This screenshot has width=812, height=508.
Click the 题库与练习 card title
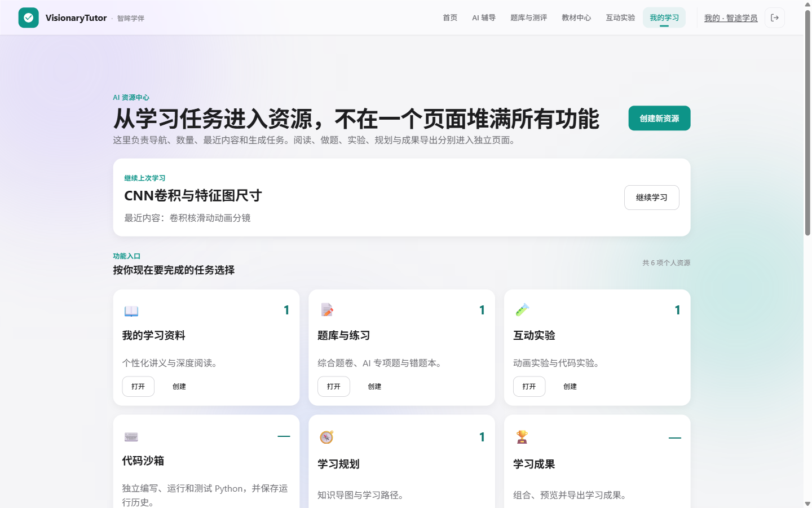coord(344,335)
